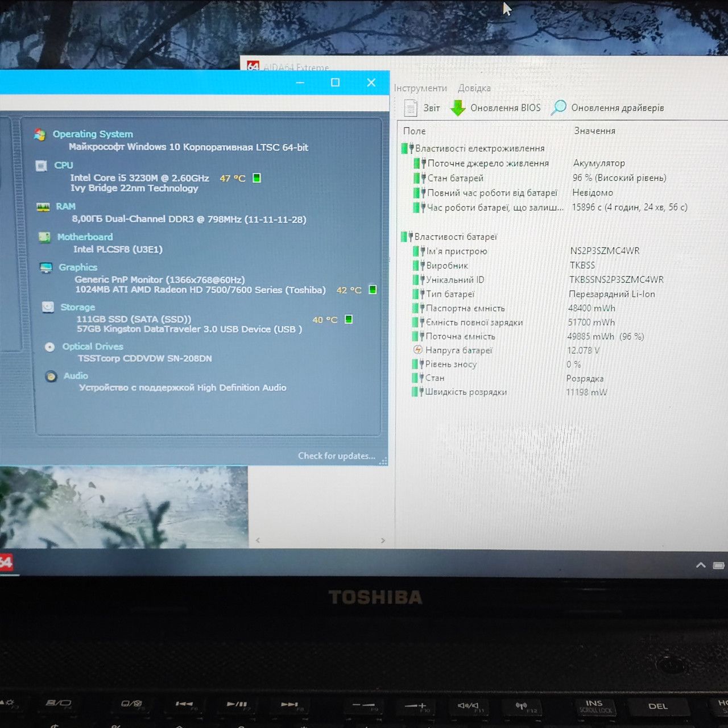Click the Поле column header
Screen dimensions: 728x728
(415, 131)
